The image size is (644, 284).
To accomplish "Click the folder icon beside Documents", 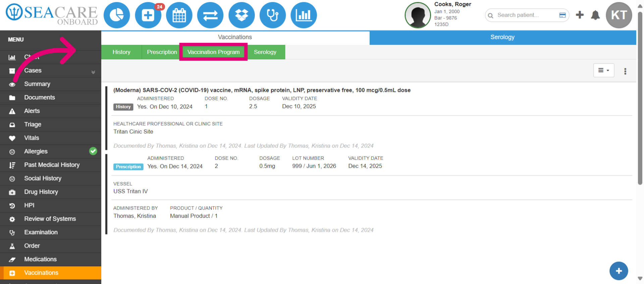I will [12, 98].
